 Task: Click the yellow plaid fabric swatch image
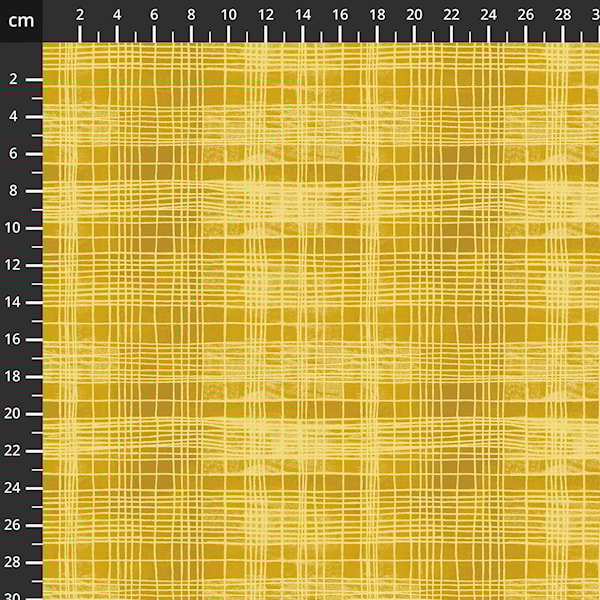pyautogui.click(x=321, y=321)
